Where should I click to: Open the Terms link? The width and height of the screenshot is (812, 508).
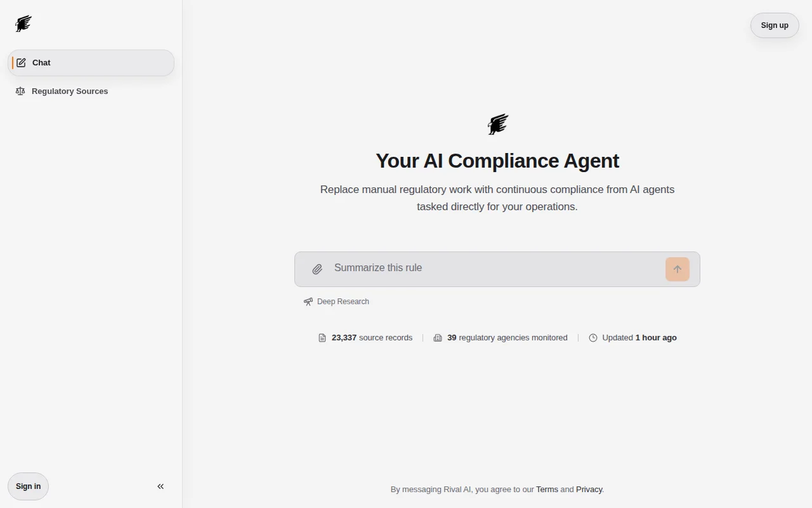click(547, 490)
